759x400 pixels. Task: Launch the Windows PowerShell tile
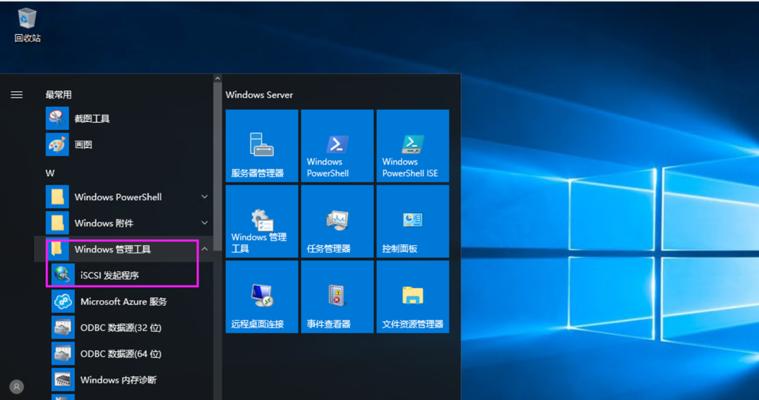click(x=337, y=146)
